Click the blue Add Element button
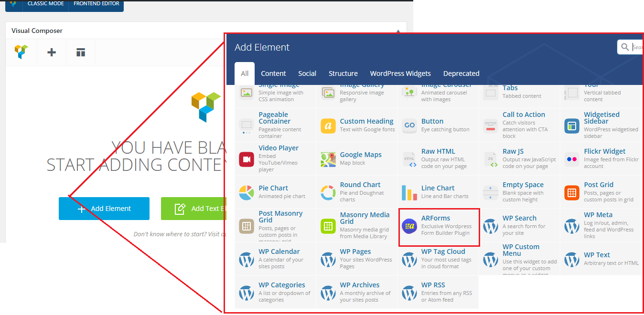 click(x=104, y=209)
